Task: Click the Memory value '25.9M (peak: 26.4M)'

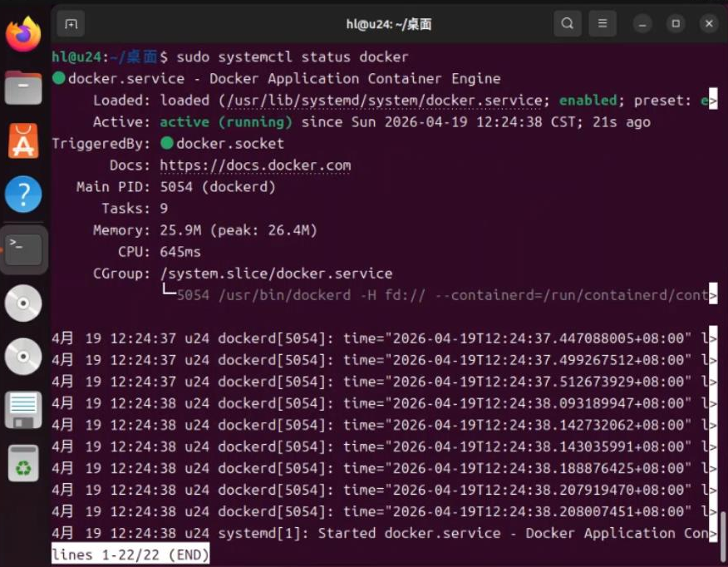Action: (x=239, y=230)
